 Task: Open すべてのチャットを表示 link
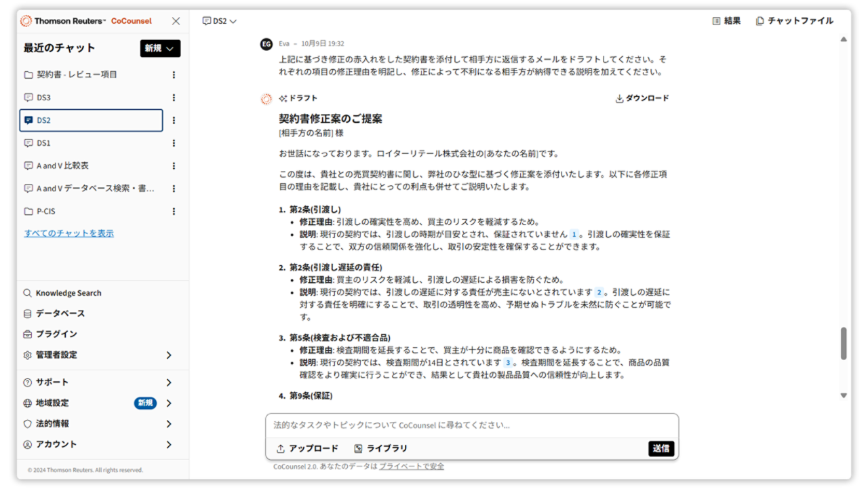(x=69, y=232)
